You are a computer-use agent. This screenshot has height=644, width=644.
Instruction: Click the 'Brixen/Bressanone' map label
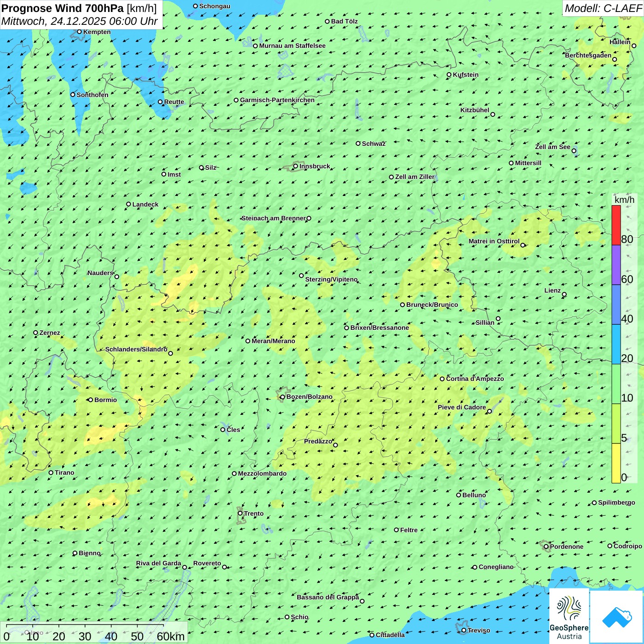(379, 328)
